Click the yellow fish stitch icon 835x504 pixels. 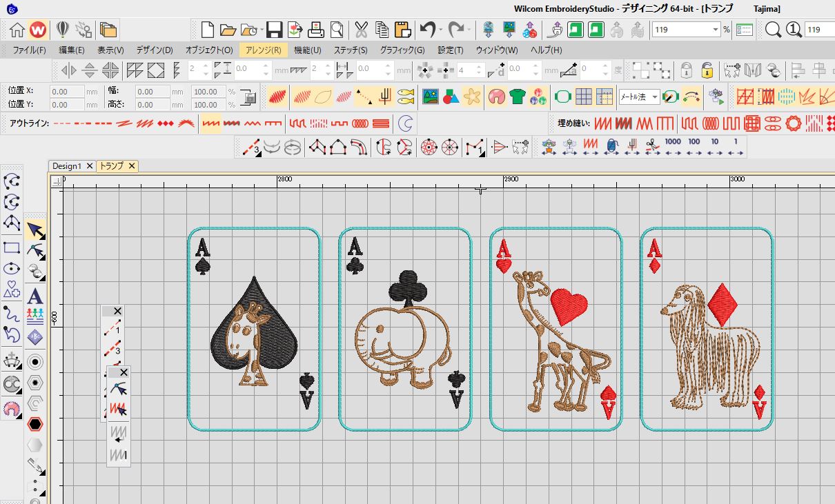click(406, 97)
